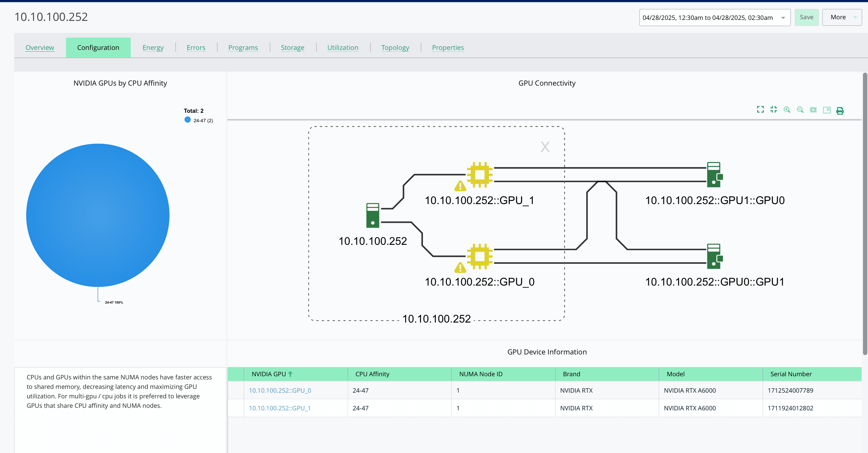Zoom in on the GPU Connectivity diagram
Viewport: 868px width, 453px height.
click(x=787, y=110)
